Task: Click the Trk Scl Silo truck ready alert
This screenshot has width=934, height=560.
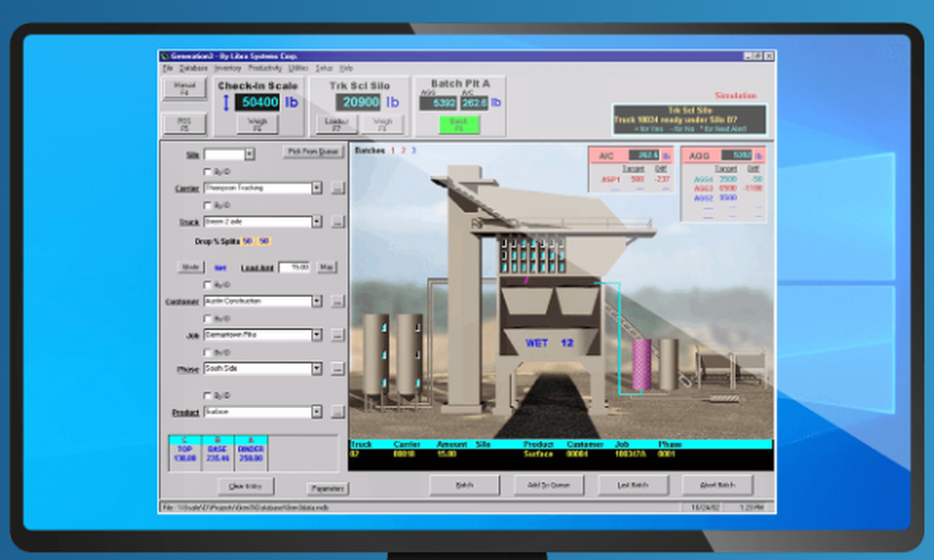Action: (689, 119)
